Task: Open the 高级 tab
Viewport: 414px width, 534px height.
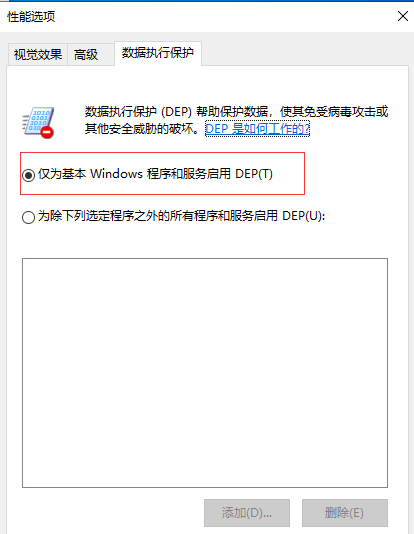Action: [86, 54]
